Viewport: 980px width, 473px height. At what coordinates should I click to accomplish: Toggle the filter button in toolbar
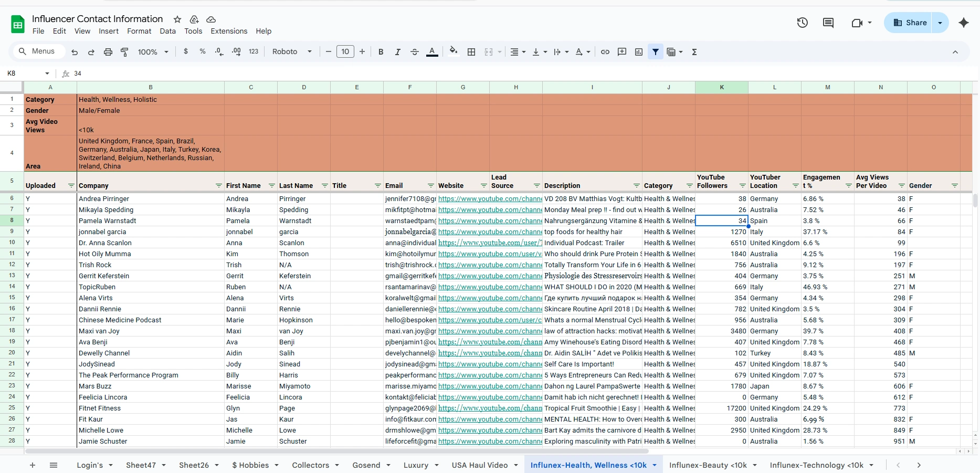tap(656, 52)
